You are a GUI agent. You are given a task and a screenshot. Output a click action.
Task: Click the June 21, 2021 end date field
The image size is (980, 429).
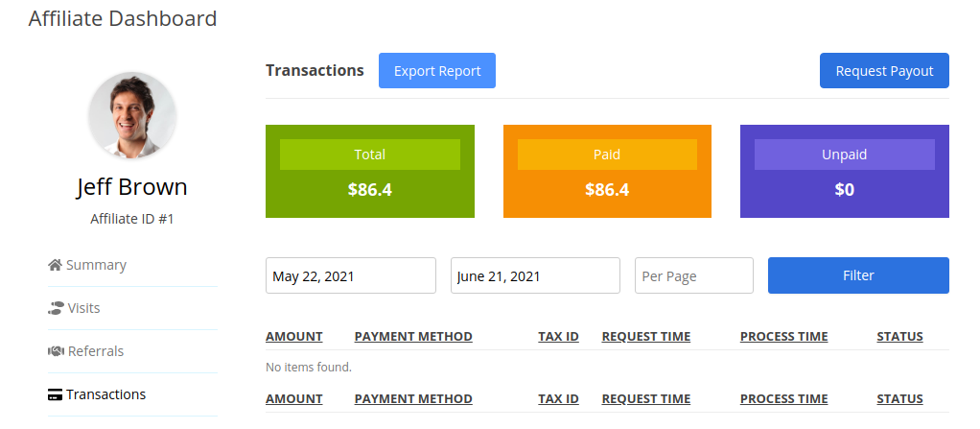[536, 275]
